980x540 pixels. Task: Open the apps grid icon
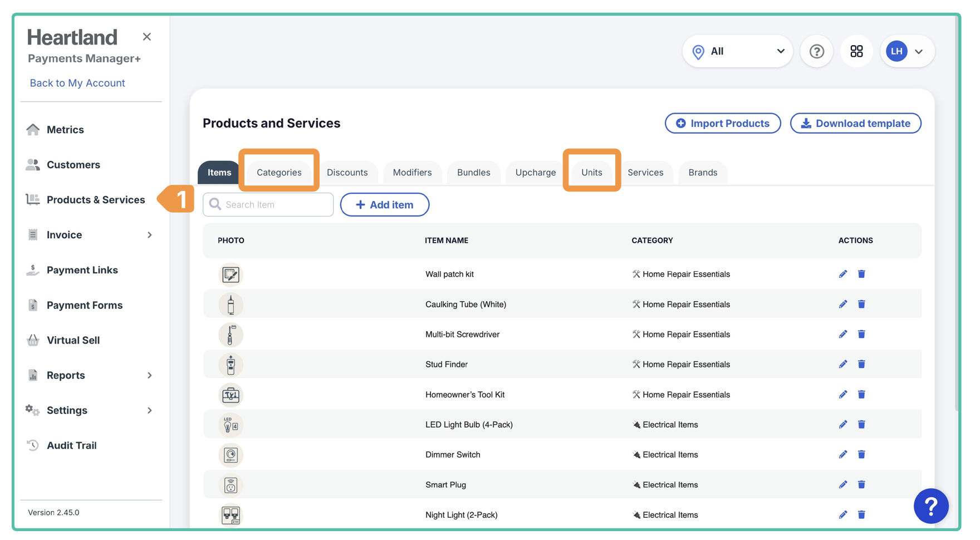click(856, 51)
